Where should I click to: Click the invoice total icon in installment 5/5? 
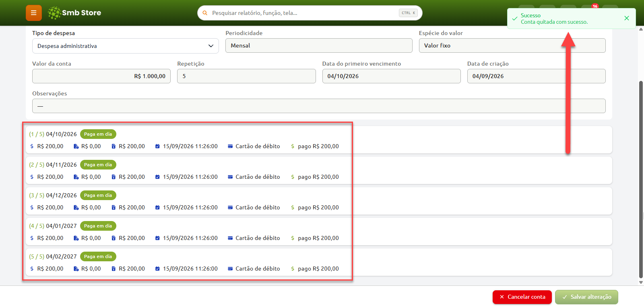point(114,269)
